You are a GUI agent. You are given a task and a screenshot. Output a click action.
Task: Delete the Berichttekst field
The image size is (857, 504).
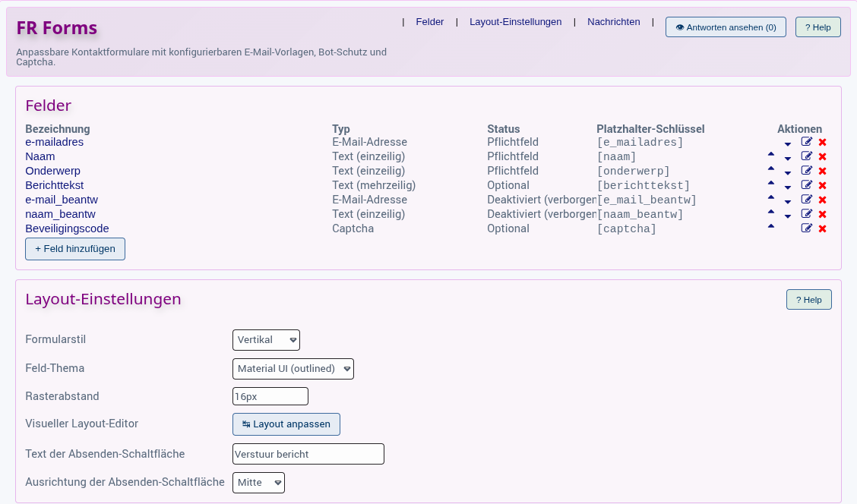click(822, 186)
